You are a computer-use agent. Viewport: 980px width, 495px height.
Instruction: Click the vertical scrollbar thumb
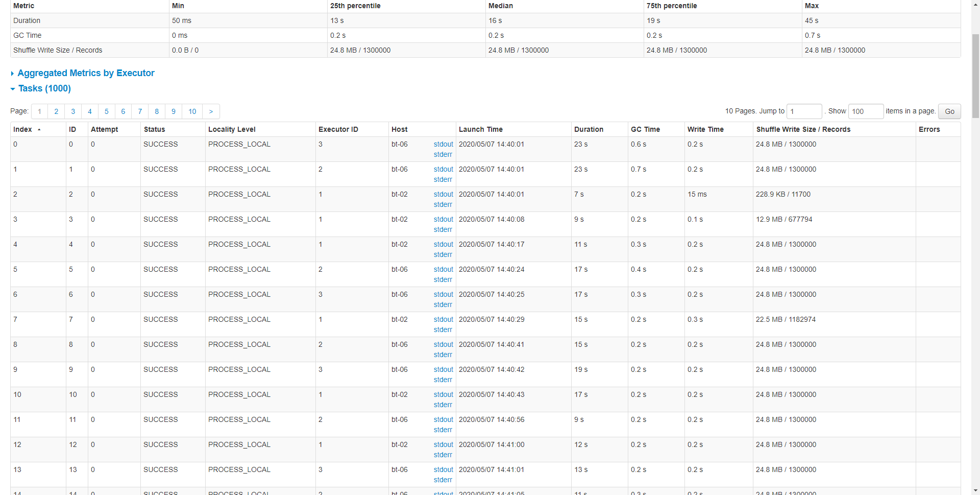(975, 76)
